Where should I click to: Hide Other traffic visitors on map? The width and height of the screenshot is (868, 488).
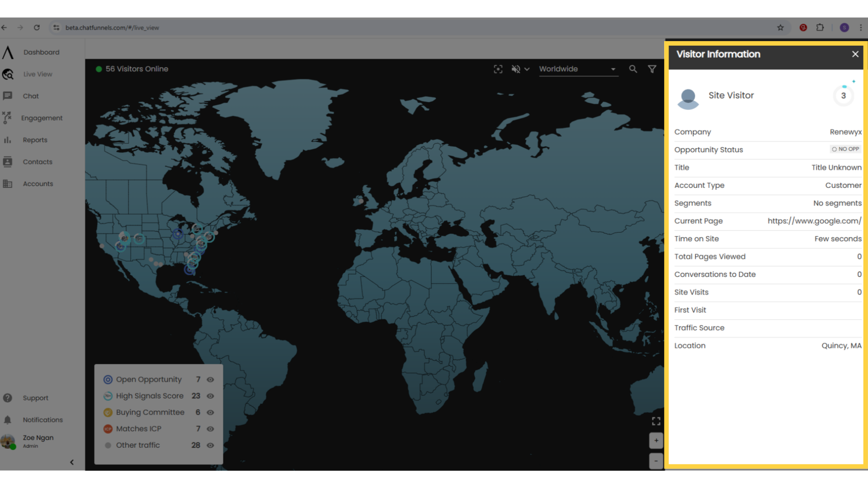click(210, 446)
